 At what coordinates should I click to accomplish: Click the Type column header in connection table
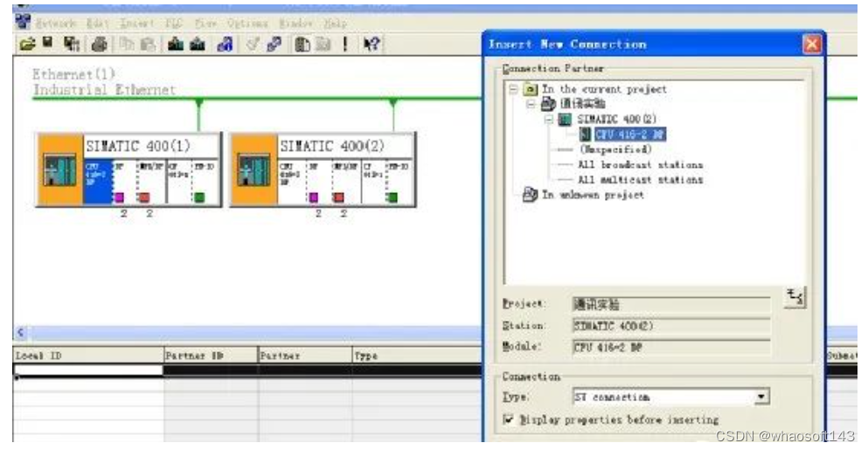click(417, 356)
